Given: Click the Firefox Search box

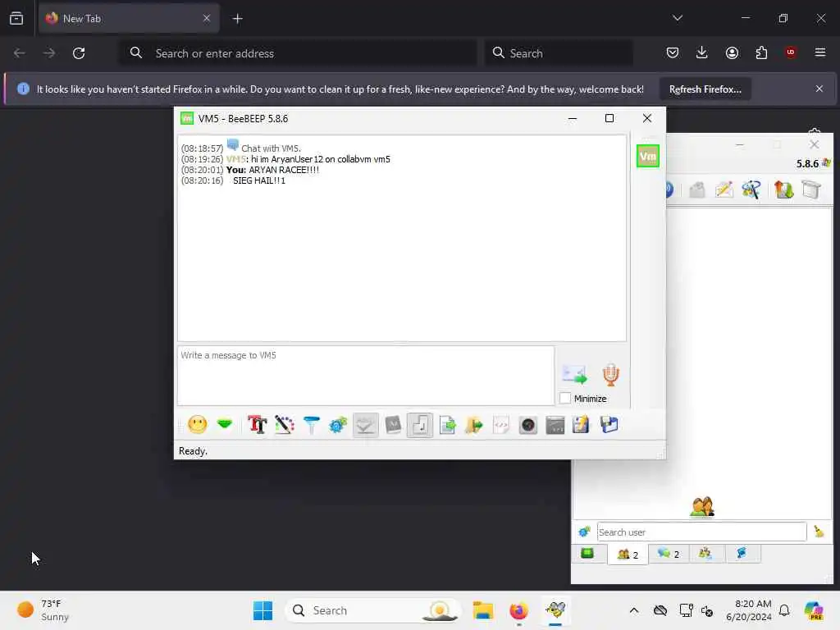Looking at the screenshot, I should [559, 53].
